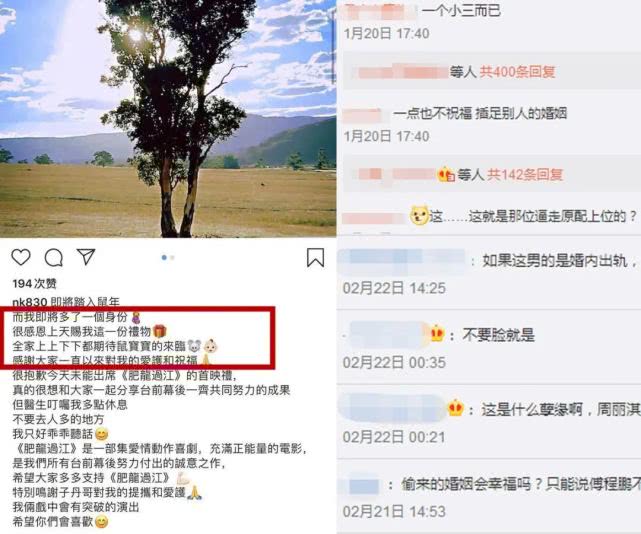This screenshot has width=641, height=534.
Task: Select the first carousel page dot
Action: (164, 258)
